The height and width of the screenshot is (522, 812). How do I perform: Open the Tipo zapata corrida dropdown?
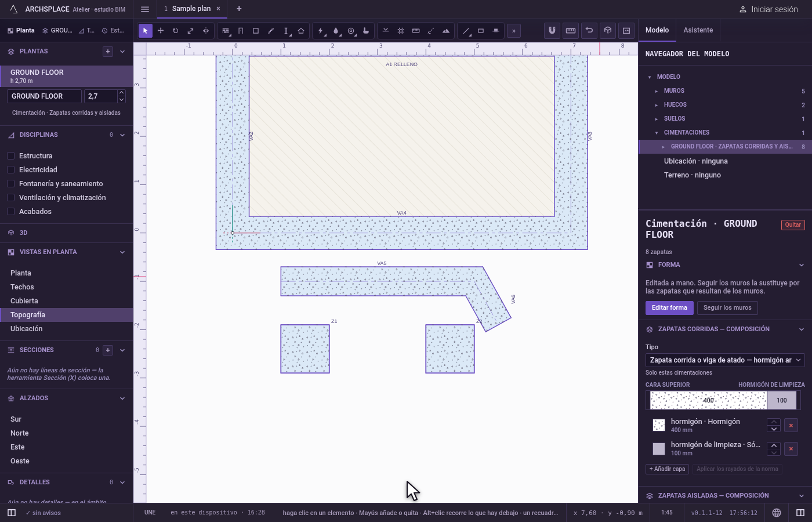725,360
